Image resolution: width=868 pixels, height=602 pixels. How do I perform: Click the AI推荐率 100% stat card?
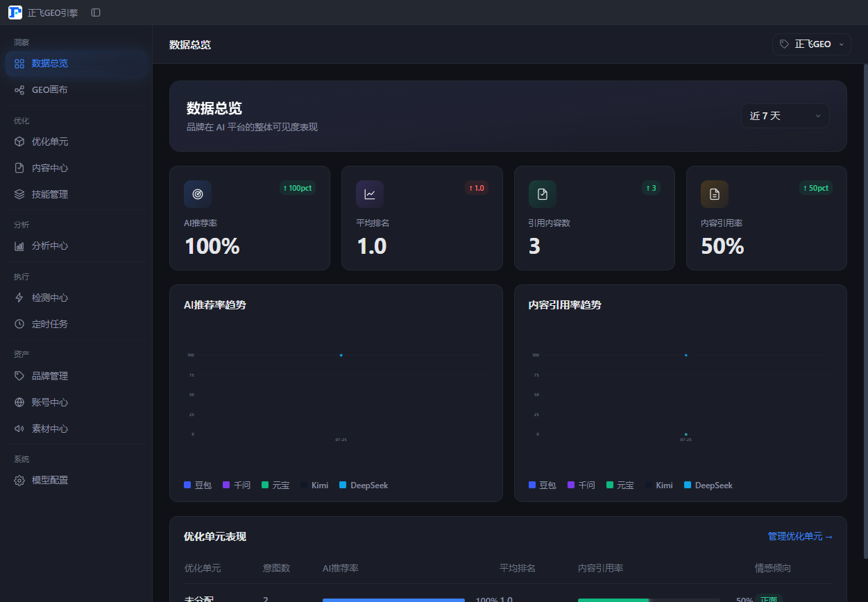(x=250, y=218)
